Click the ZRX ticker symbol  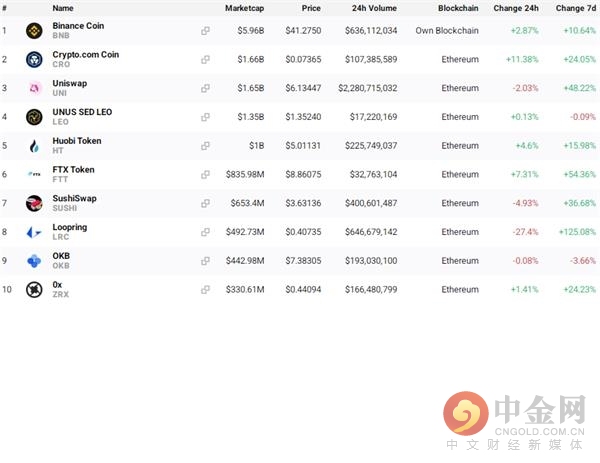coord(61,294)
